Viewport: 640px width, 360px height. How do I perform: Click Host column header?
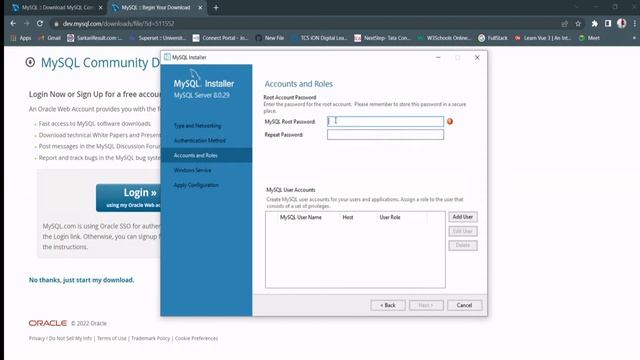pos(348,217)
